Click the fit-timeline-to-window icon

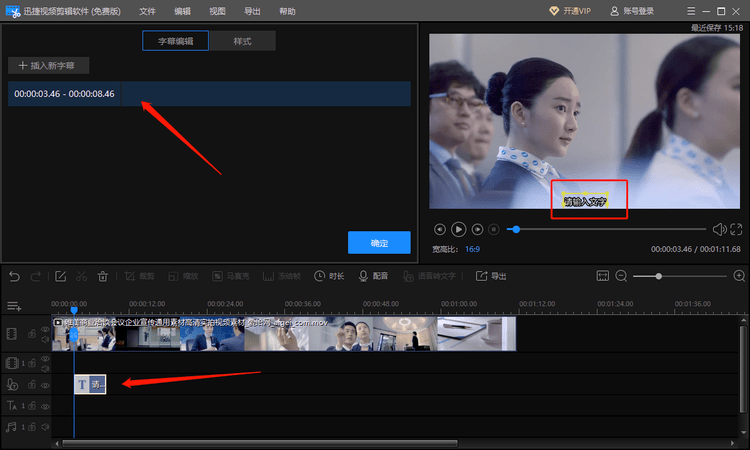tap(603, 276)
